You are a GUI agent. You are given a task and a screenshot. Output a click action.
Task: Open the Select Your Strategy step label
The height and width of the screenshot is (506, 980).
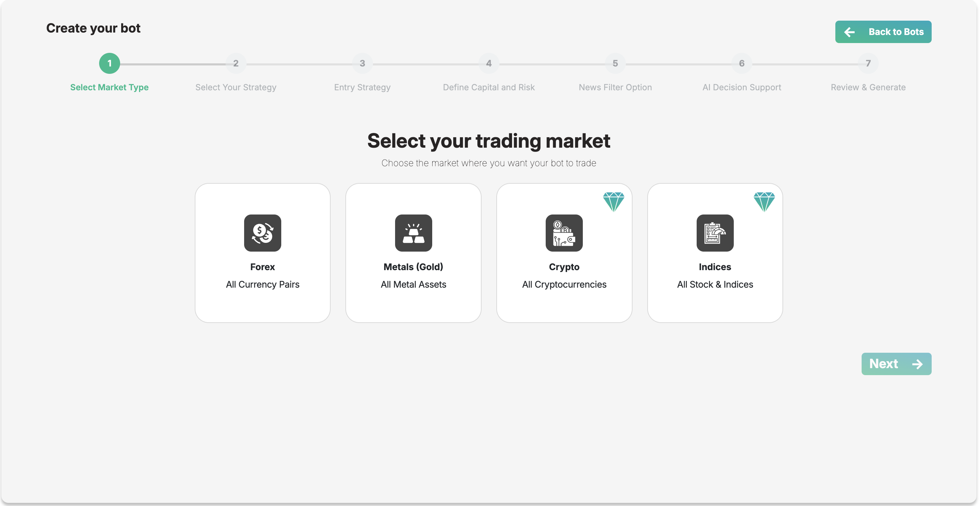(x=236, y=87)
